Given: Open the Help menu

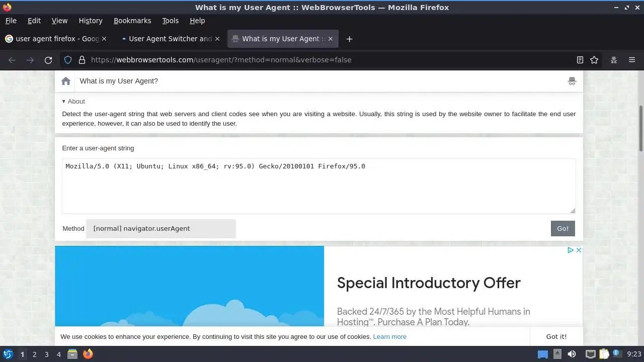Looking at the screenshot, I should [x=197, y=21].
